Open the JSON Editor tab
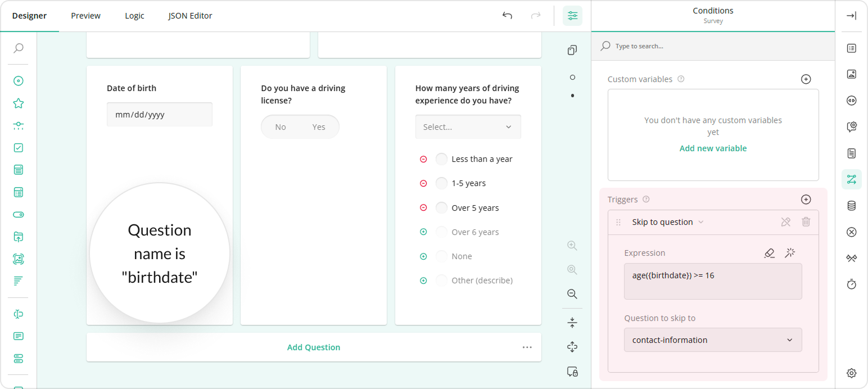868x389 pixels. point(190,15)
